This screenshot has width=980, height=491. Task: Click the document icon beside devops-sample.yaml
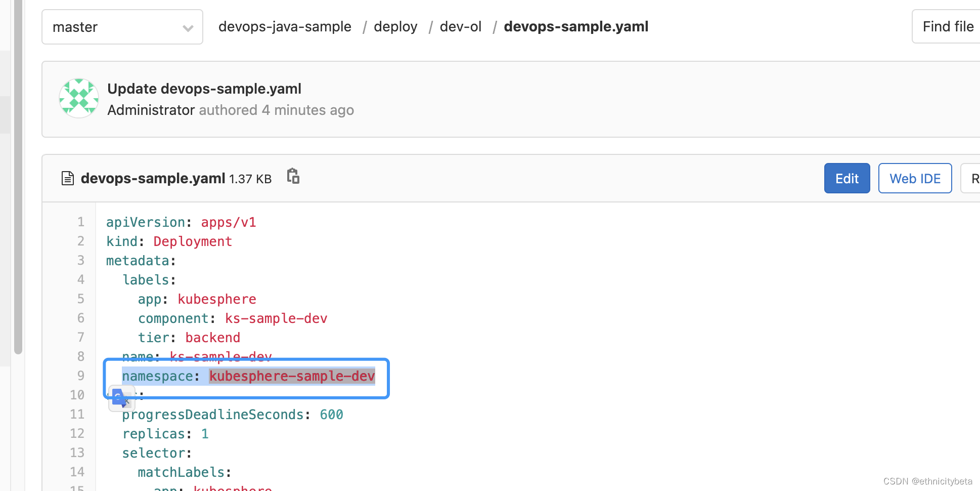(x=67, y=178)
